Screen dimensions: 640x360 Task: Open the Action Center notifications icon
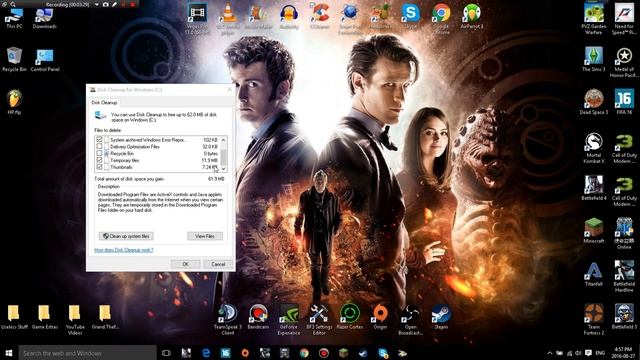click(588, 353)
